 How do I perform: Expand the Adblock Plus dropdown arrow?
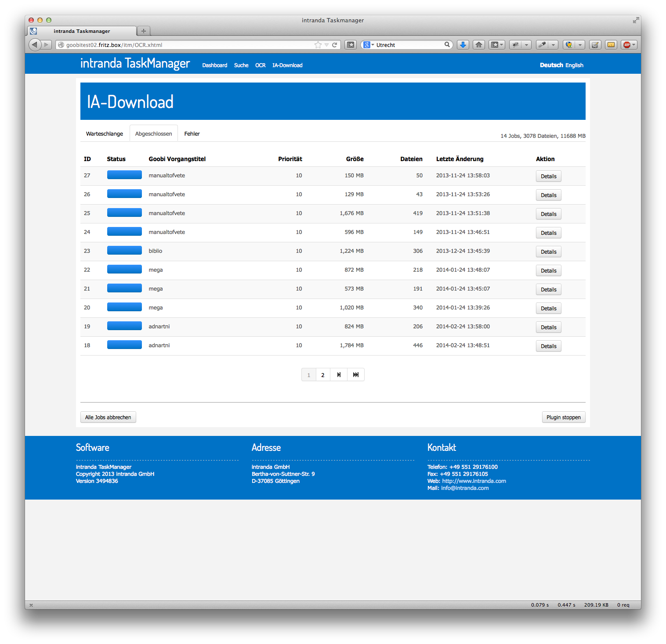634,45
